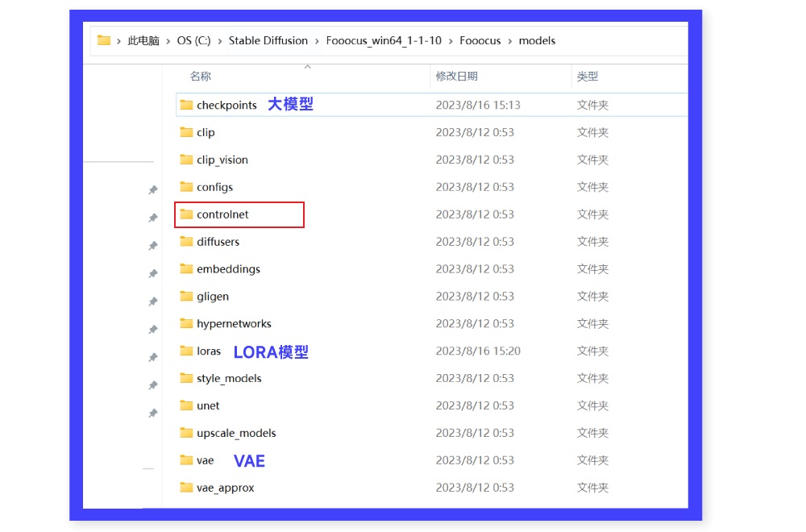Click the models breadcrumb segment
Screen dimensions: 806x532
click(537, 40)
